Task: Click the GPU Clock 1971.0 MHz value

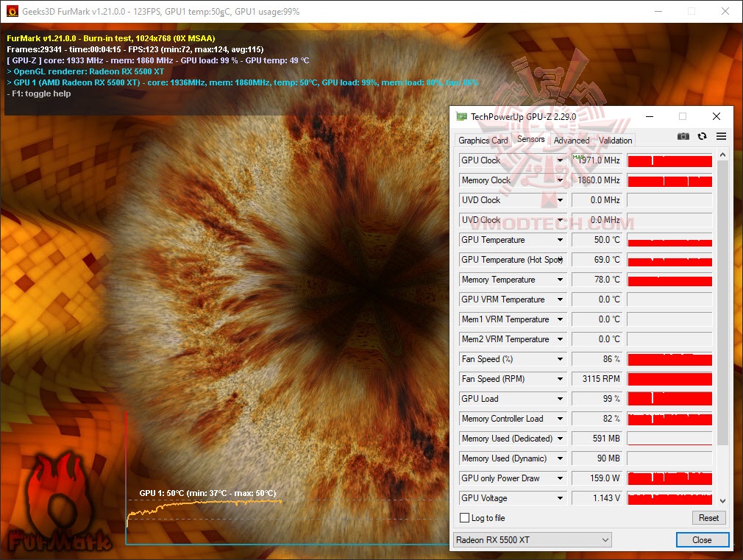Action: click(597, 160)
